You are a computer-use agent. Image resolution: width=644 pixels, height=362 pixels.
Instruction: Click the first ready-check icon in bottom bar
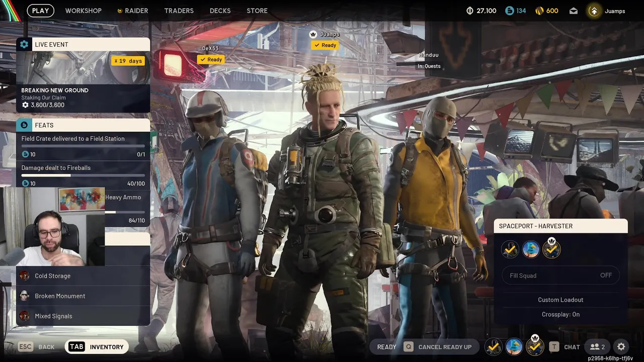(493, 347)
